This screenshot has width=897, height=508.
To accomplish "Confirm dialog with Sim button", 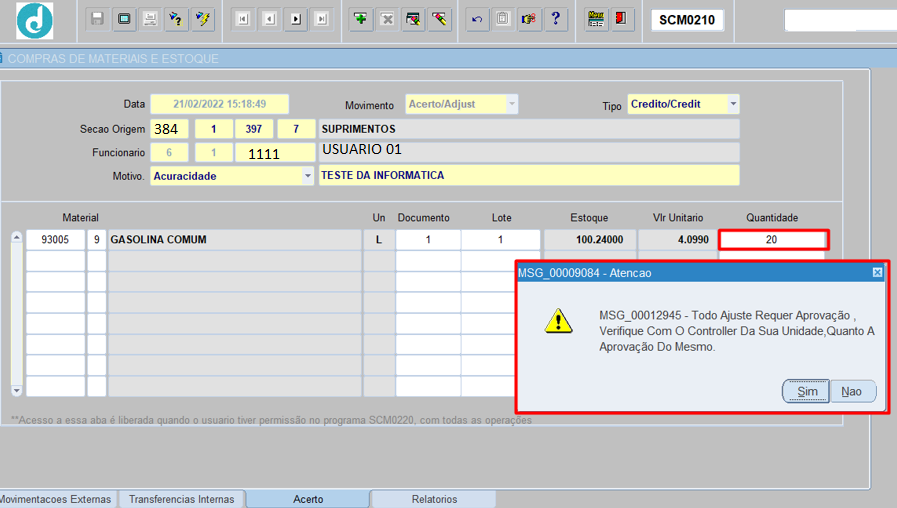I will tap(806, 391).
